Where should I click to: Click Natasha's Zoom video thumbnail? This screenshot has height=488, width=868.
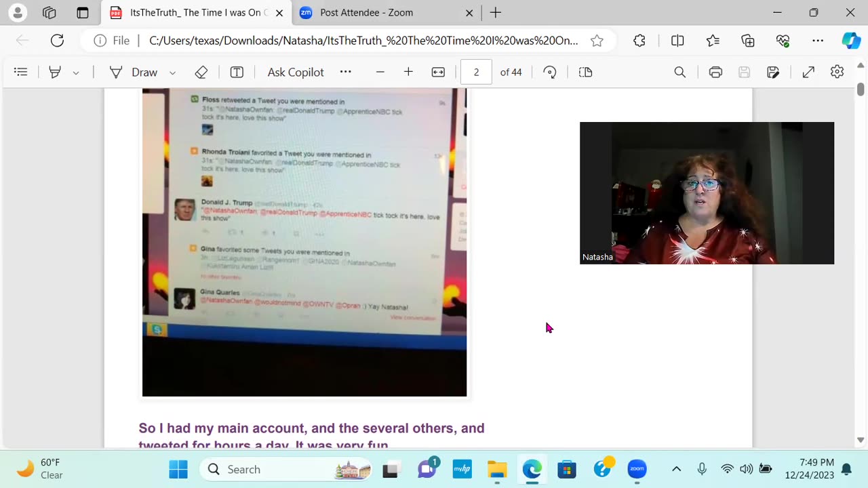click(707, 193)
